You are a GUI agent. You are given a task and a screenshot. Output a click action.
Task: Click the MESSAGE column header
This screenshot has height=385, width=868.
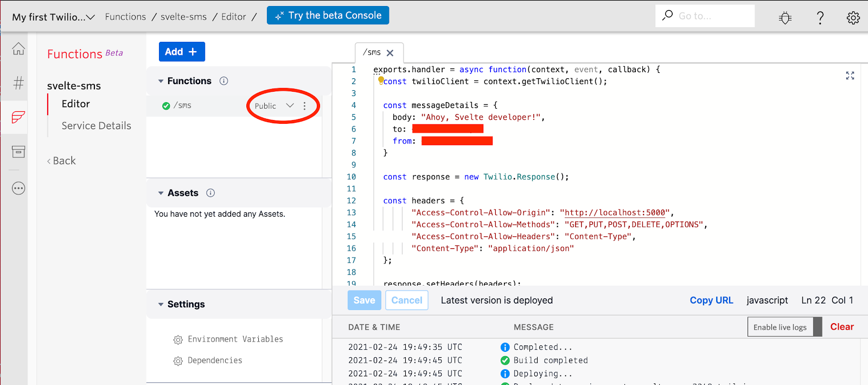(534, 327)
